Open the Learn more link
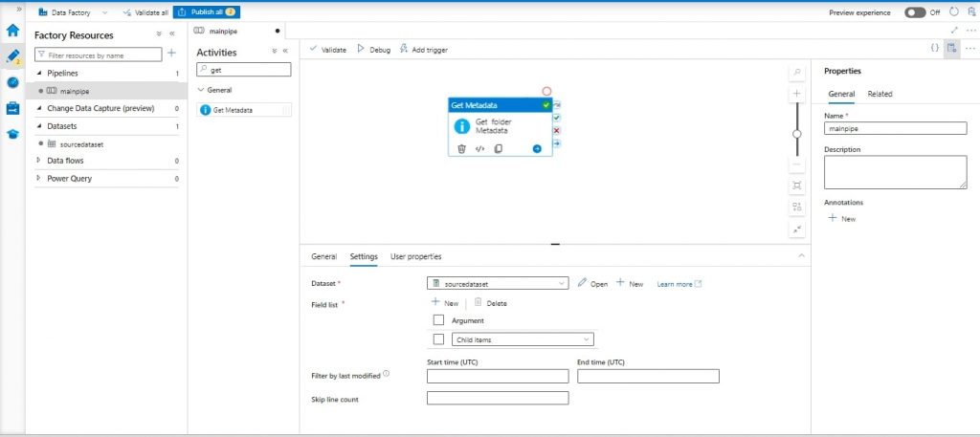This screenshot has height=437, width=980. [x=679, y=284]
